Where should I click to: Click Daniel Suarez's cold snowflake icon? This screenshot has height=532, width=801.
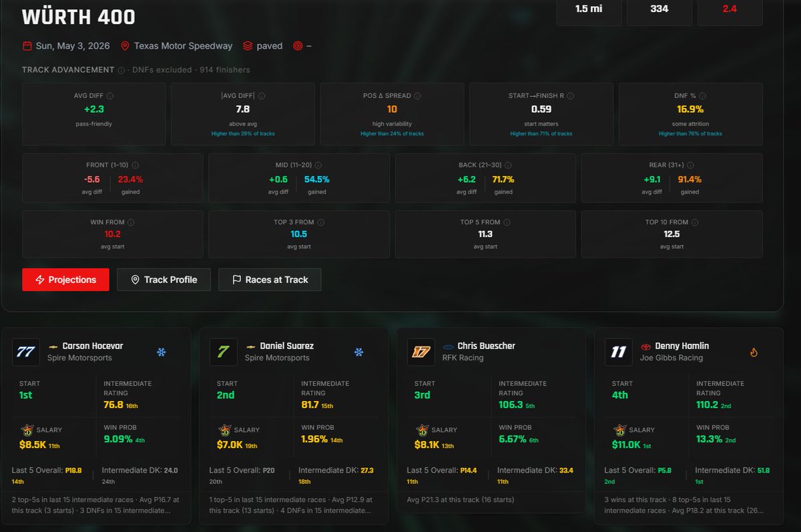click(x=358, y=352)
